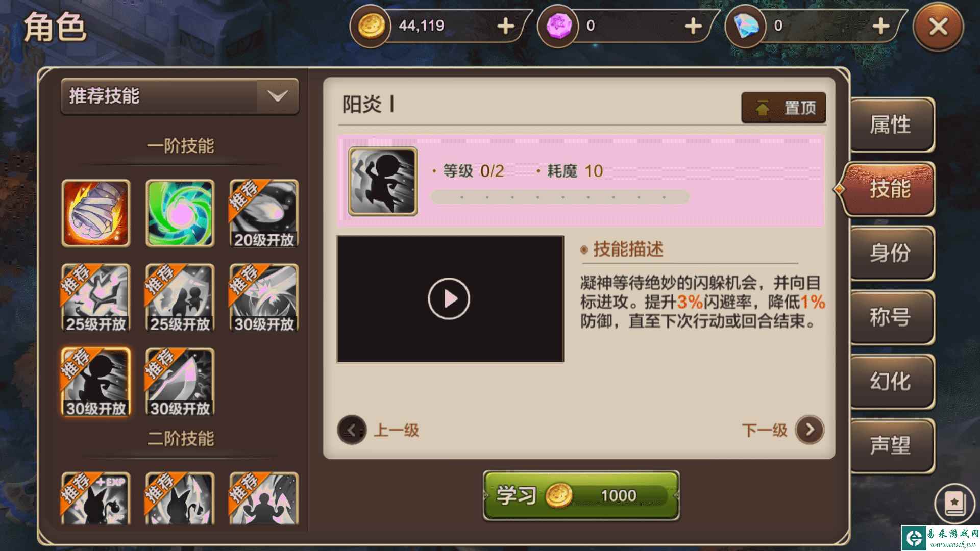Click the 学习 button costing 1000 gold
The width and height of the screenshot is (980, 551).
[x=581, y=495]
